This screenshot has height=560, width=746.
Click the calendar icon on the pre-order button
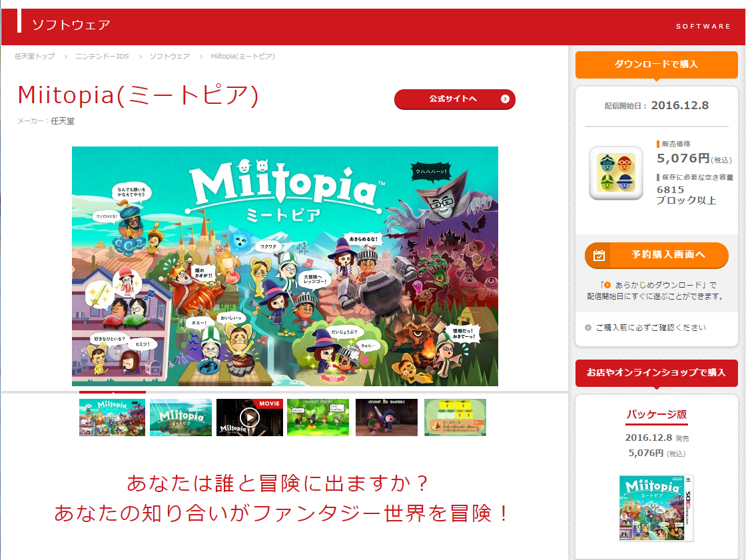click(x=599, y=256)
